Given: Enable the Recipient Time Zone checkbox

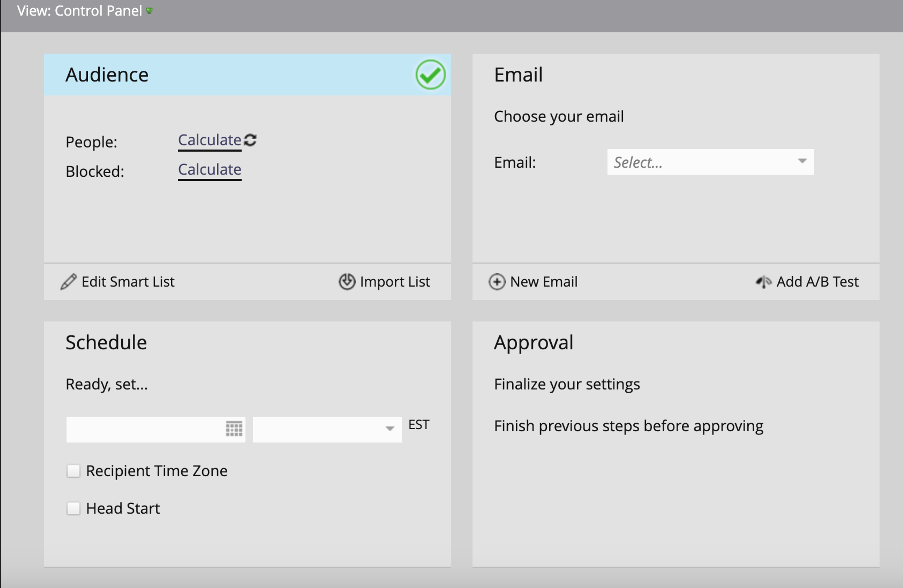Looking at the screenshot, I should click(x=73, y=471).
